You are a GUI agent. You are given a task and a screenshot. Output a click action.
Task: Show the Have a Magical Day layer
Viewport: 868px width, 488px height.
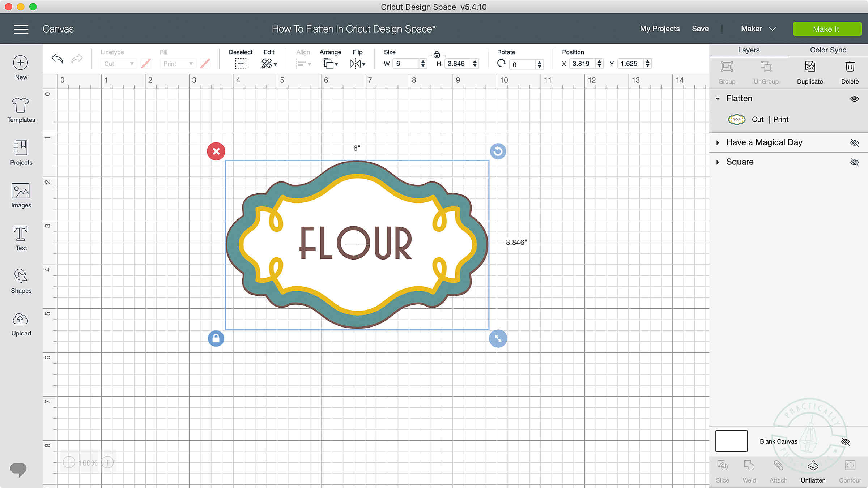click(854, 143)
